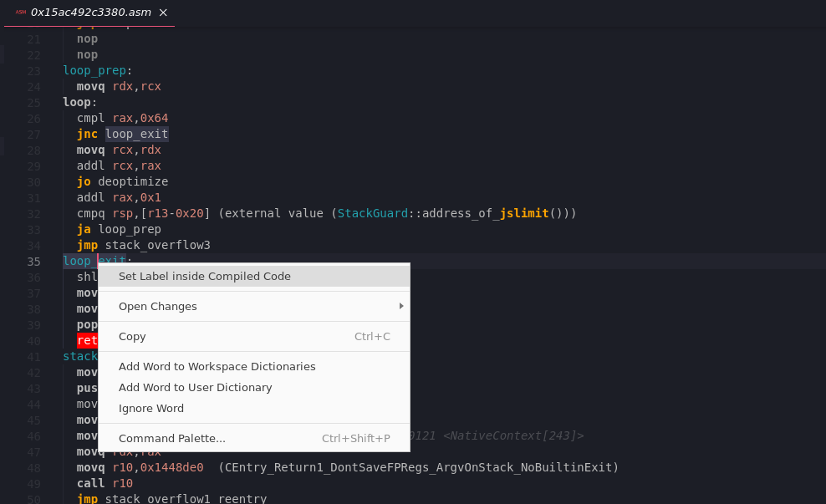Screen dimensions: 826x504
Task: Click the nop on line 21
Action: pyautogui.click(x=87, y=39)
